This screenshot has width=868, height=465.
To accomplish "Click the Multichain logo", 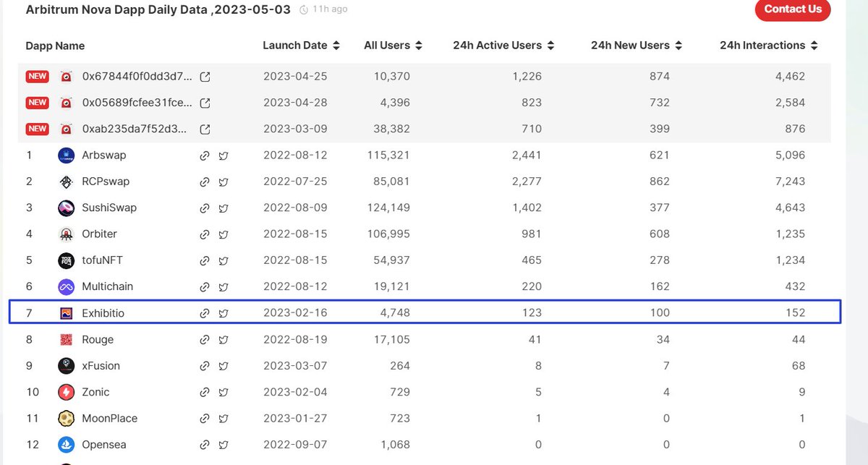I will tap(66, 287).
